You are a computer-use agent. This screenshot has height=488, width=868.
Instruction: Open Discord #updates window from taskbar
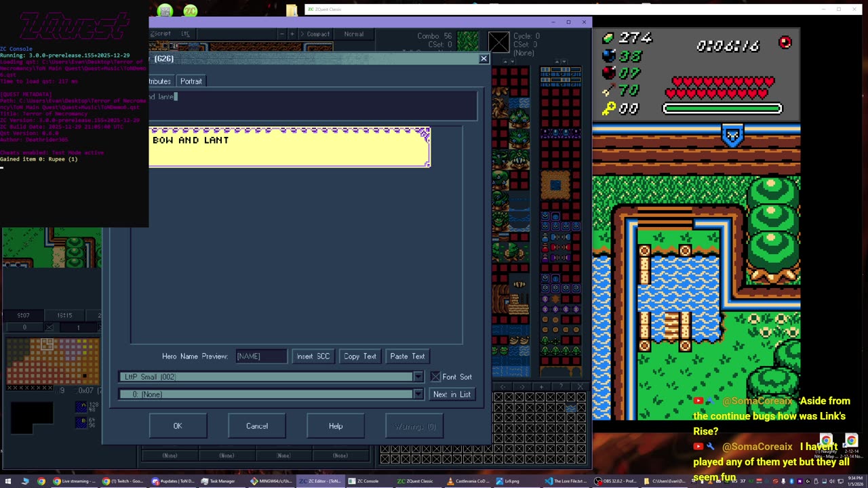pos(172,481)
